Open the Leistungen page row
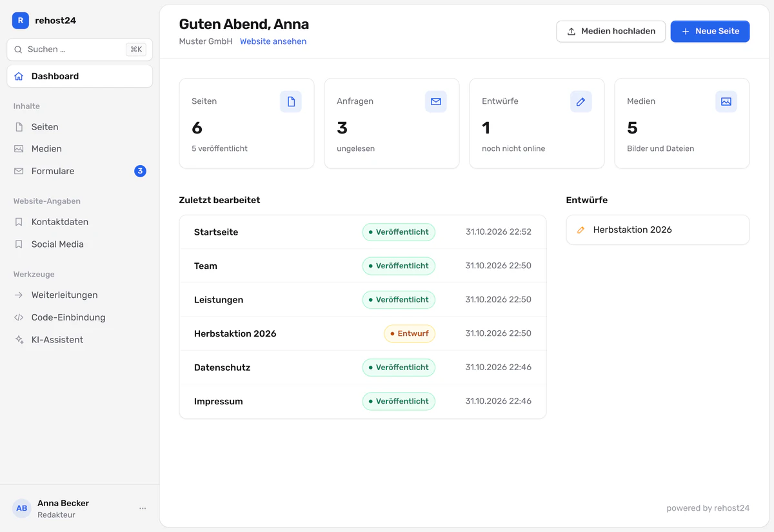The width and height of the screenshot is (774, 532). [362, 300]
